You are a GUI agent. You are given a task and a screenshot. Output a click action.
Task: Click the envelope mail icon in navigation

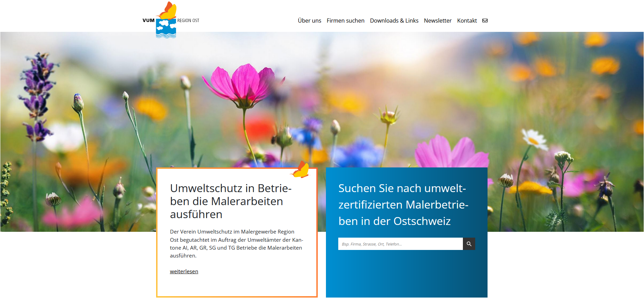click(x=485, y=21)
